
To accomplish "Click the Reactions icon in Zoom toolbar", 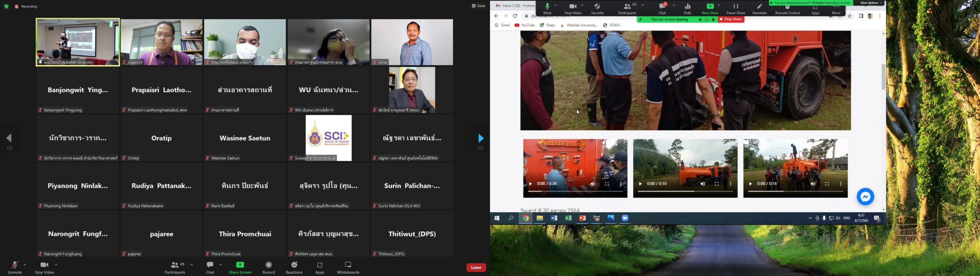I will coord(294,265).
